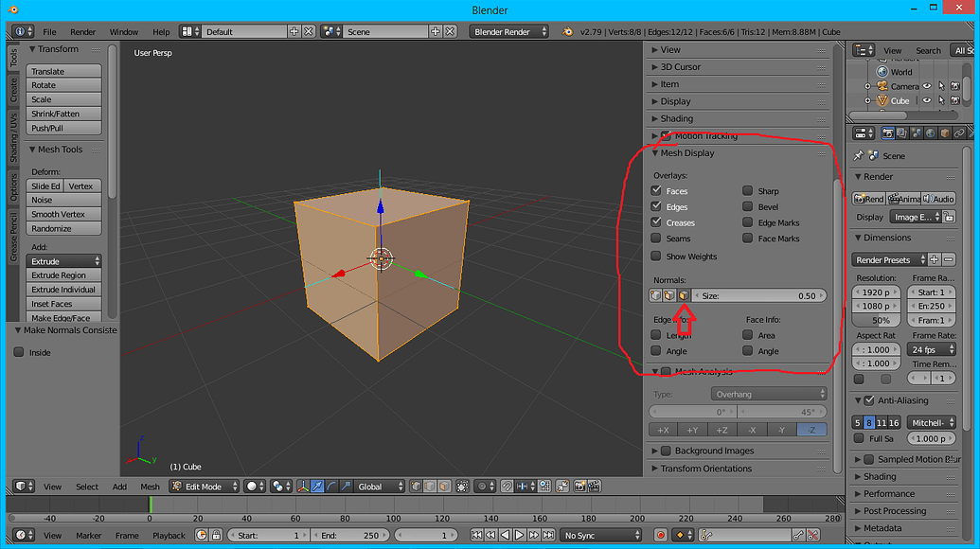Image resolution: width=980 pixels, height=549 pixels.
Task: Click the Translate button
Action: point(63,71)
